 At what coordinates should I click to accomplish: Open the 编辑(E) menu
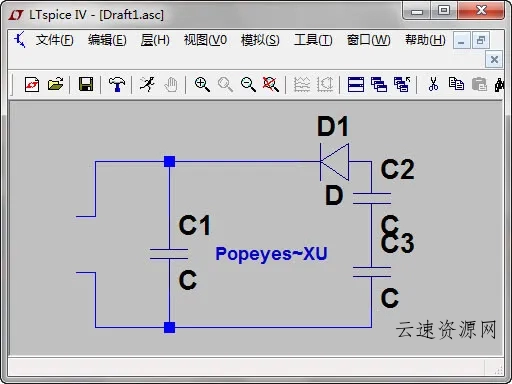(x=107, y=40)
